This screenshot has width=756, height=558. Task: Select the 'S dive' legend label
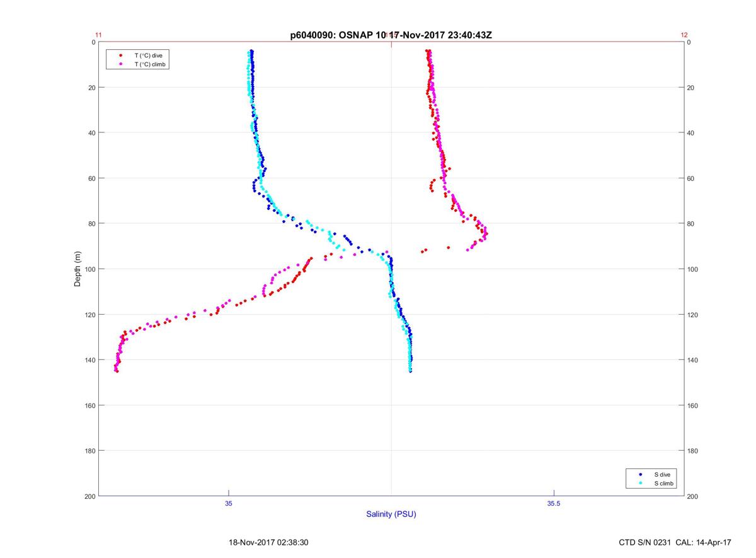click(x=662, y=474)
